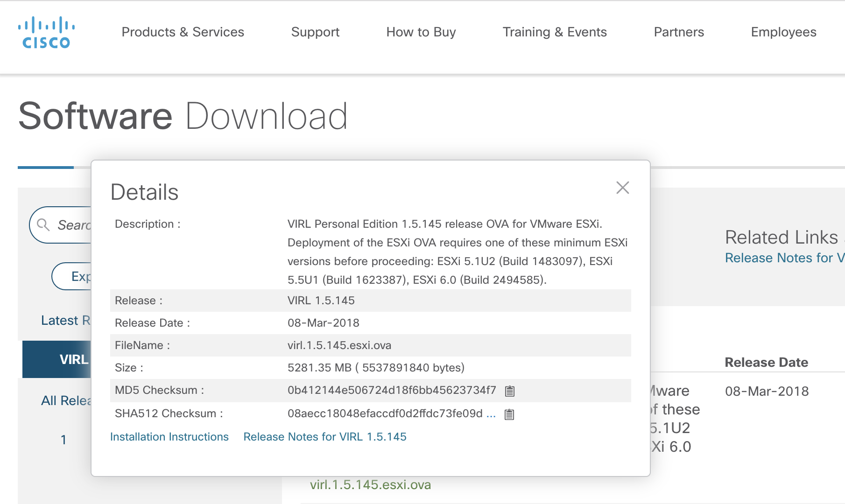Open the Training & Events menu
This screenshot has width=845, height=504.
tap(555, 32)
